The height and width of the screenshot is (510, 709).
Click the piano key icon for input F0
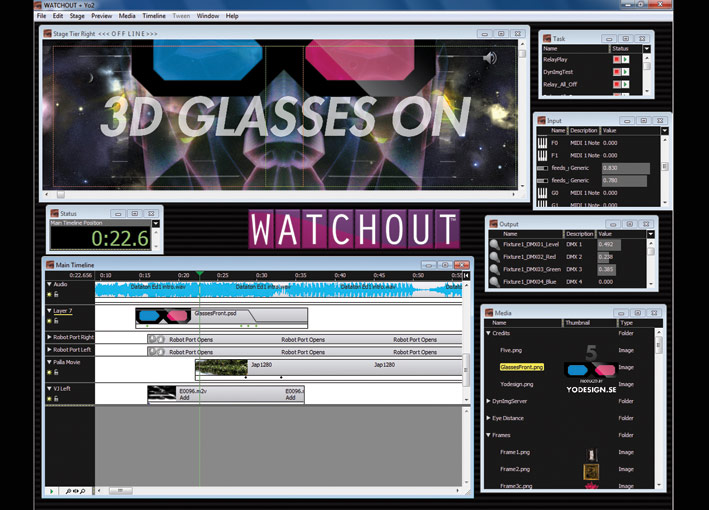tap(542, 143)
